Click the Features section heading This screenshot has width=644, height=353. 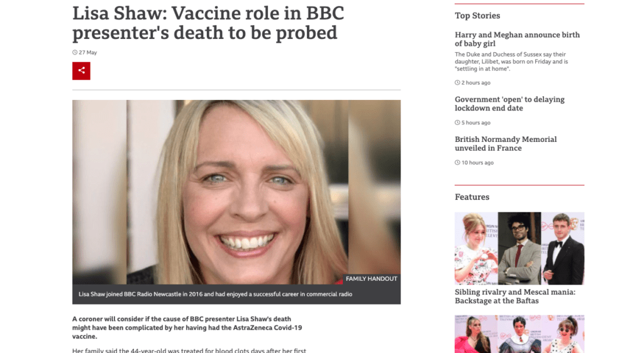tap(472, 197)
